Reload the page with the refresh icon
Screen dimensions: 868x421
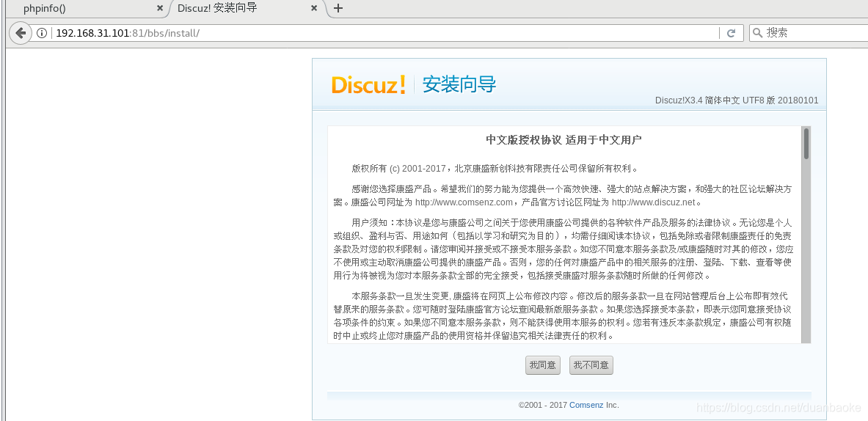pyautogui.click(x=731, y=33)
